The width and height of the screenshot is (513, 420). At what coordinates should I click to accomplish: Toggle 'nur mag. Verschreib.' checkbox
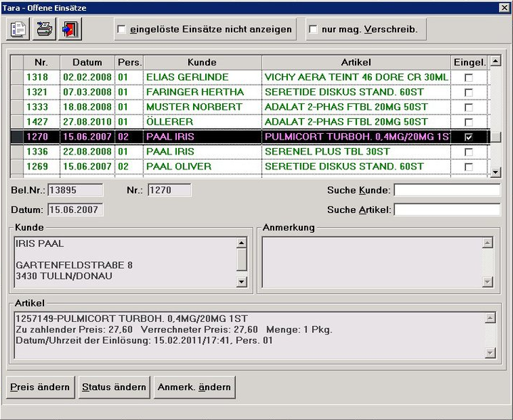(x=313, y=29)
